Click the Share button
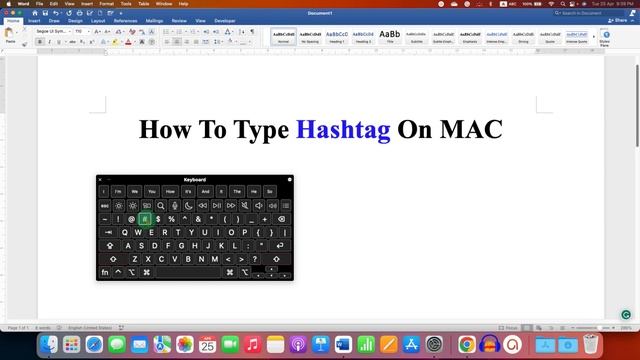 [618, 20]
